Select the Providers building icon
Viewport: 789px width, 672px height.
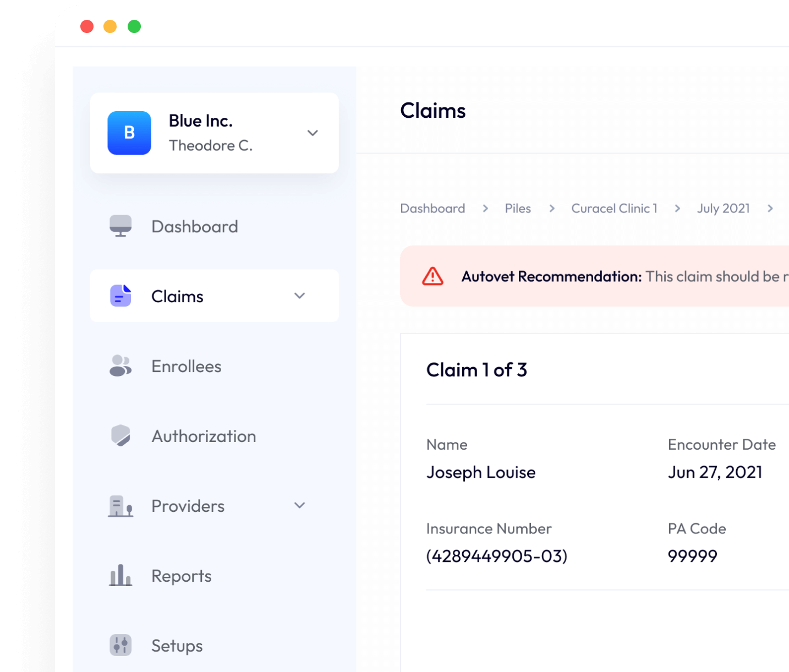(x=120, y=506)
